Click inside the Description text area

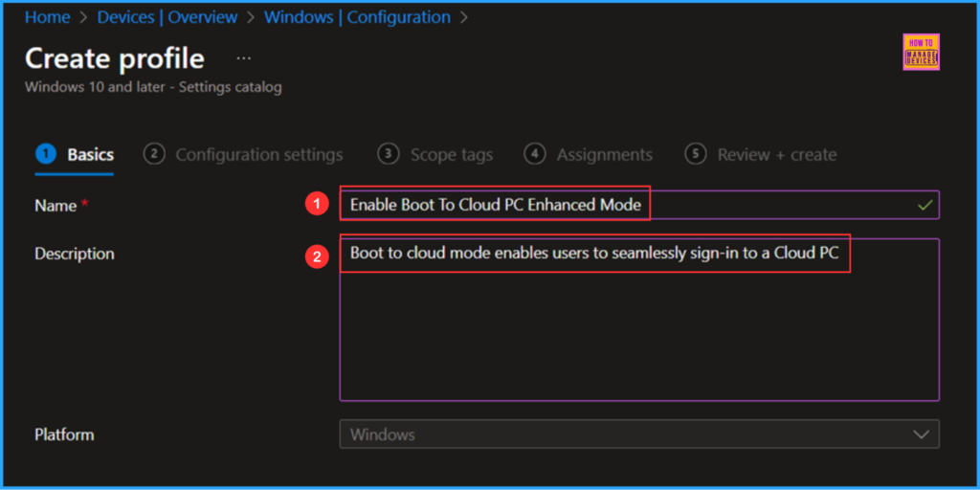coord(638,335)
